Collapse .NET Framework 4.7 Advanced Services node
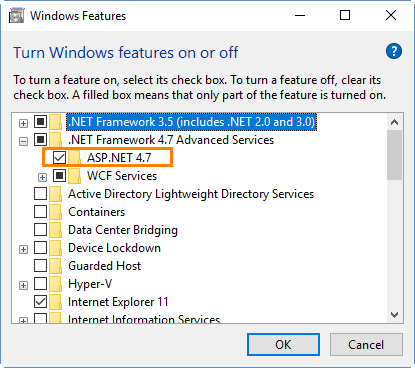415x368 pixels. [23, 141]
